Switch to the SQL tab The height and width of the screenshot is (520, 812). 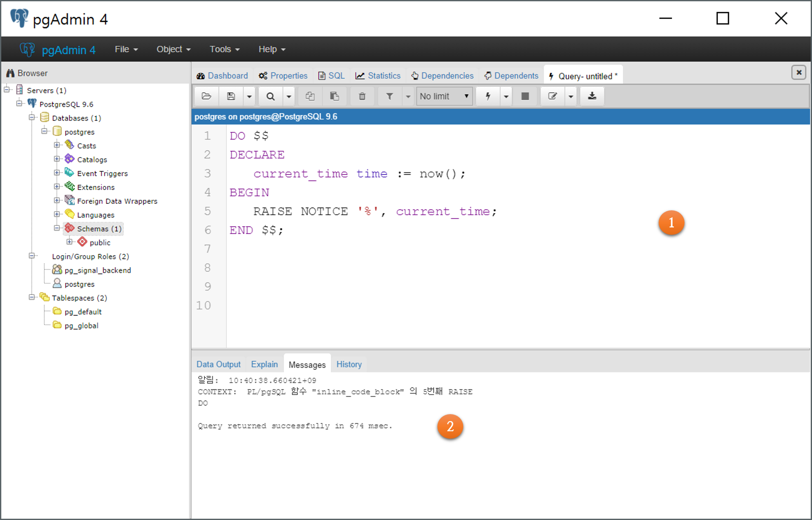pos(331,76)
